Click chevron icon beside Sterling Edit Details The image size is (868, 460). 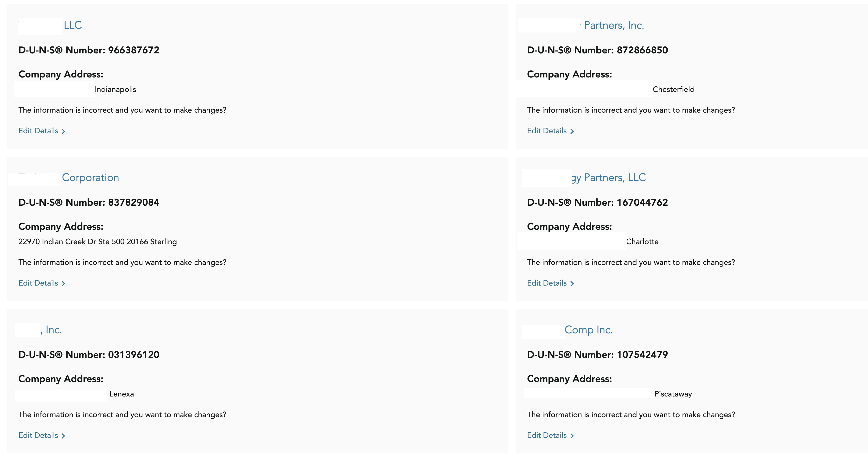click(63, 283)
